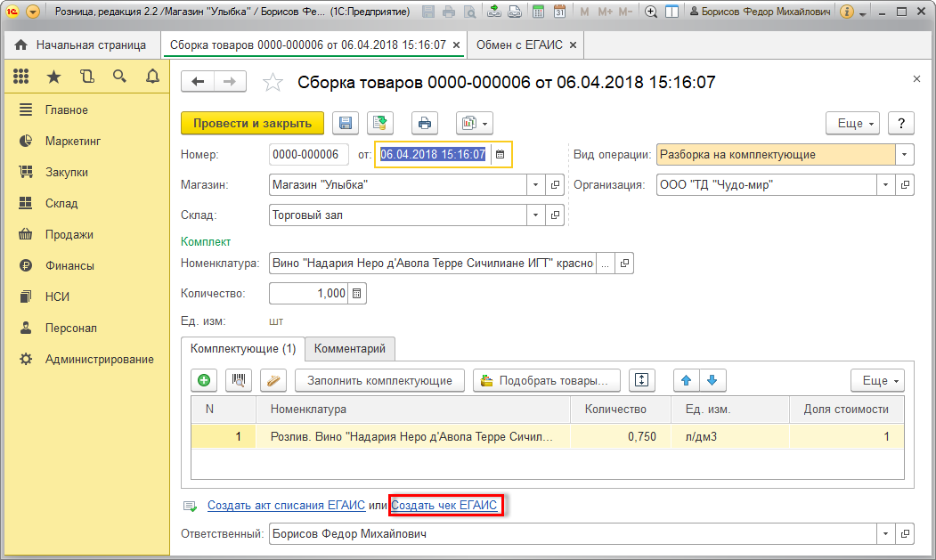Screen dimensions: 936x560
Task: Open Номенклатура selection ellipsis button
Action: 605,264
